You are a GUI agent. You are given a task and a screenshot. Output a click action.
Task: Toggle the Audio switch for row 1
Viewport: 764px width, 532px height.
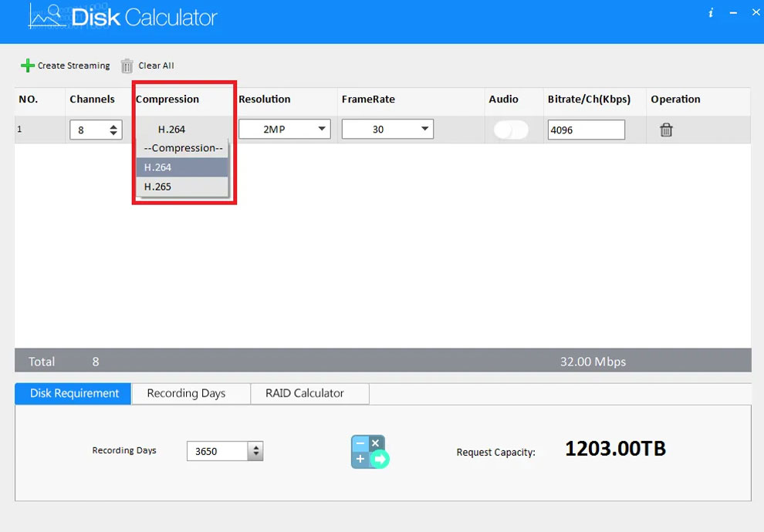511,130
